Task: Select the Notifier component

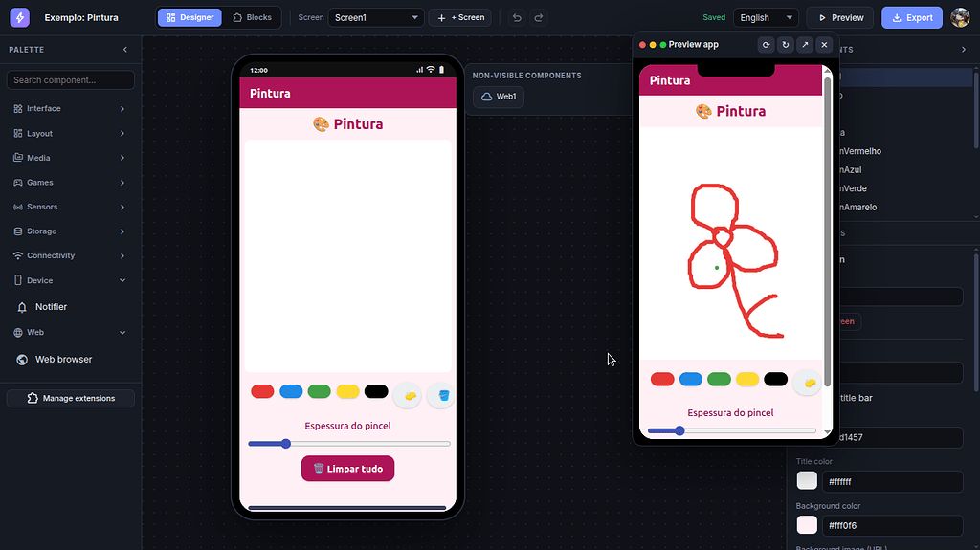Action: pos(70,307)
